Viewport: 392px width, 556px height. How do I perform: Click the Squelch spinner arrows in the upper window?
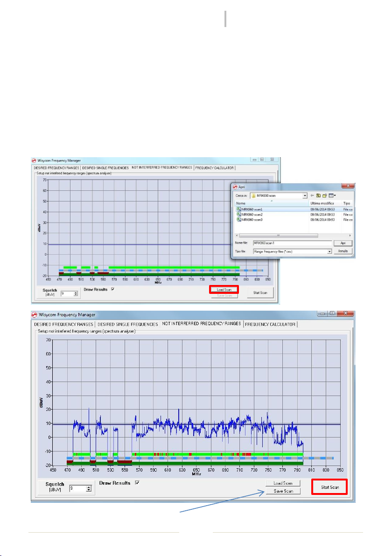pyautogui.click(x=76, y=293)
